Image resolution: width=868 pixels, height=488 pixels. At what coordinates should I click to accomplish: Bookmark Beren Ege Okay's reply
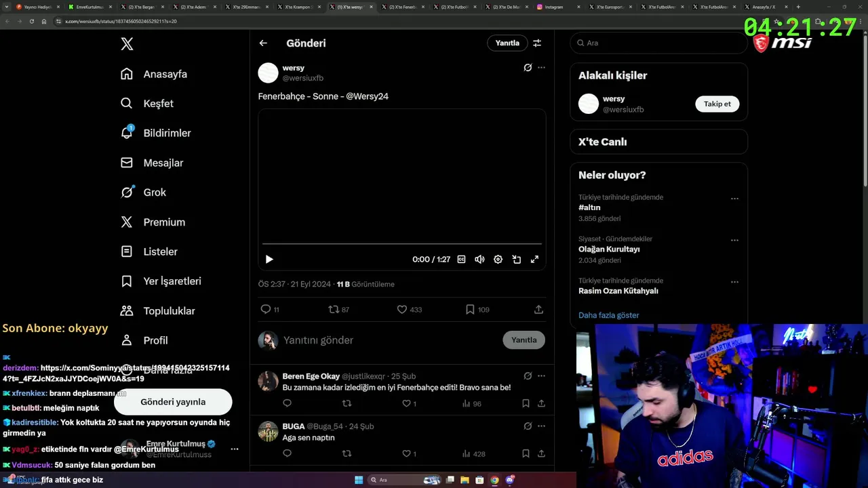526,403
